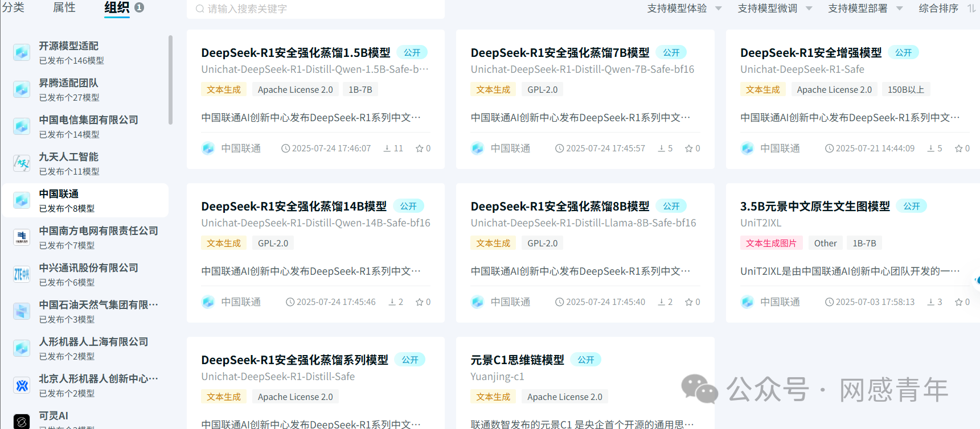This screenshot has height=429, width=980.
Task: Click the 人形机器人上海有限公司 logo icon
Action: pyautogui.click(x=22, y=348)
